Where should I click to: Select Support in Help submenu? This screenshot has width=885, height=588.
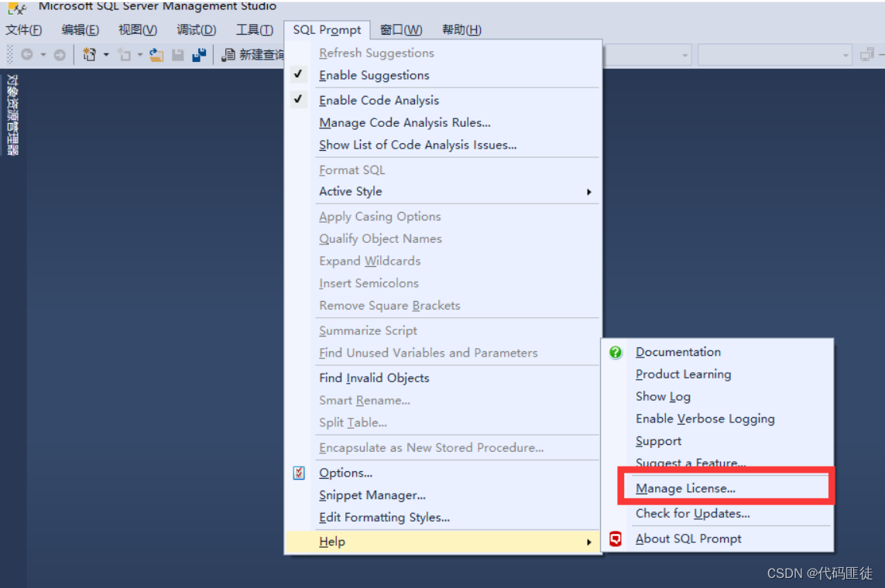coord(658,442)
